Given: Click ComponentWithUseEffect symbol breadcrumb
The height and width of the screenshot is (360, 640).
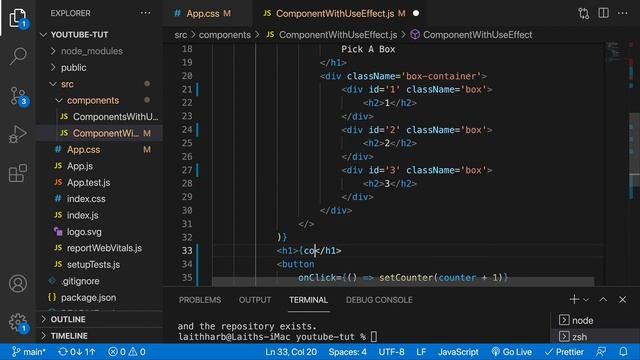Looking at the screenshot, I should pyautogui.click(x=471, y=35).
